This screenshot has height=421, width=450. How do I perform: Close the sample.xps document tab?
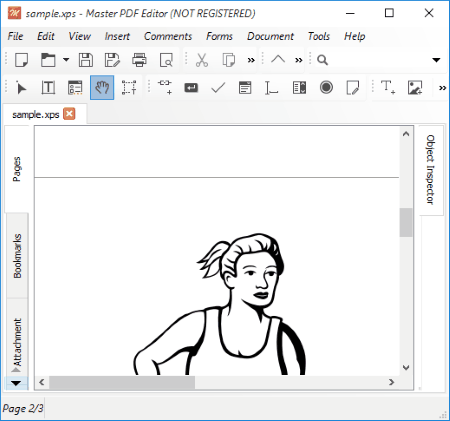pyautogui.click(x=69, y=114)
